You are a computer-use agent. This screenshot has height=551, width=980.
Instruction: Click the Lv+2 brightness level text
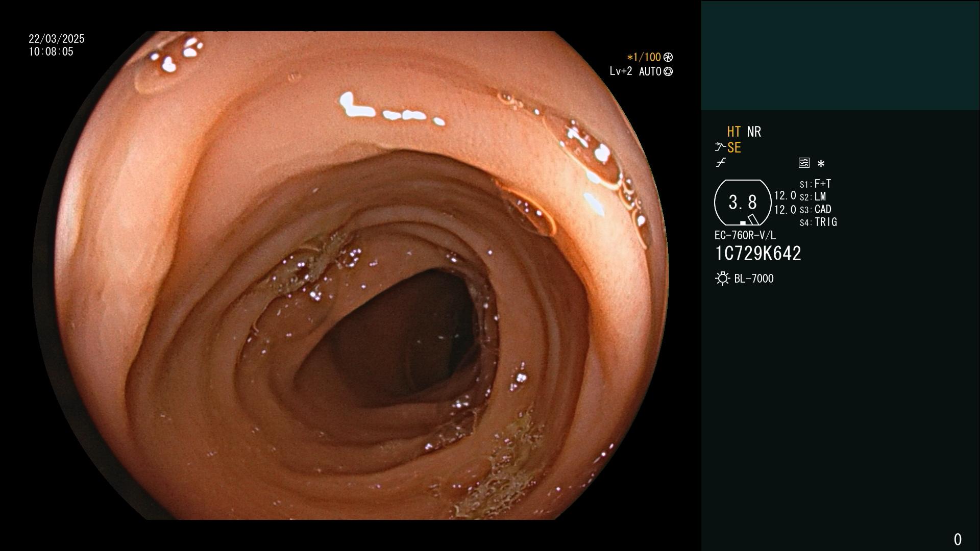pyautogui.click(x=621, y=71)
